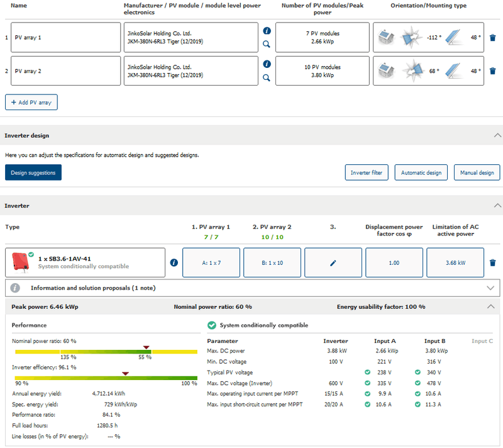Collapse the Peak power details panel
Viewport: 503px width, 448px height.
point(491,306)
